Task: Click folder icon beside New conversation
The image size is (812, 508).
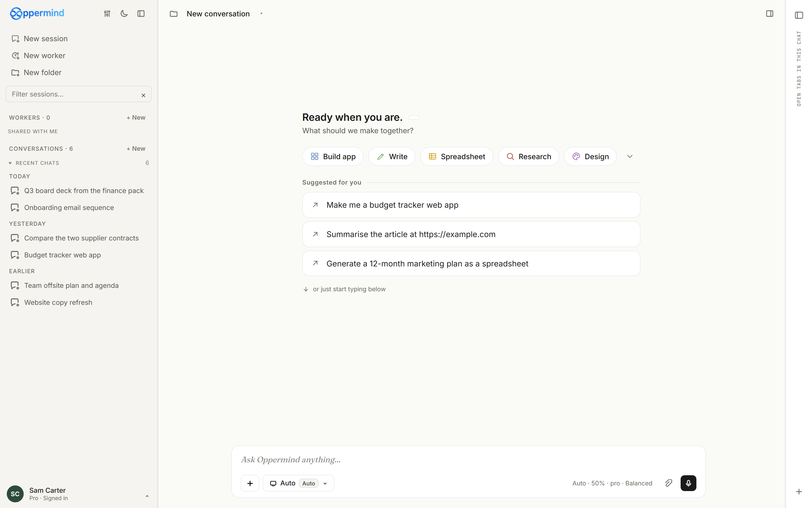Action: (x=173, y=14)
